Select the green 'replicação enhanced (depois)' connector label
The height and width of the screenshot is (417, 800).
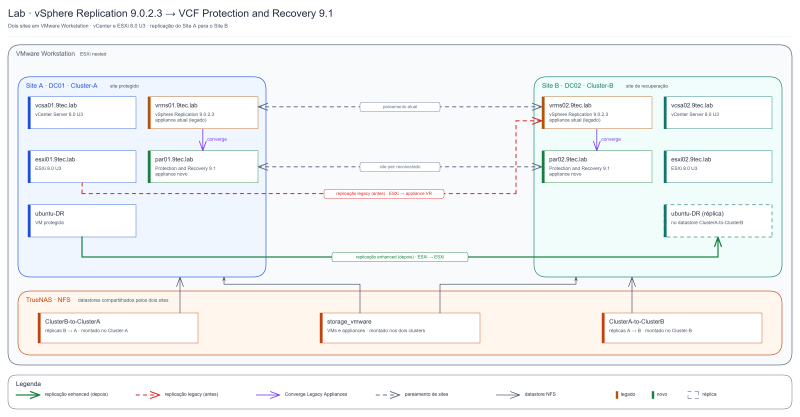pyautogui.click(x=399, y=257)
